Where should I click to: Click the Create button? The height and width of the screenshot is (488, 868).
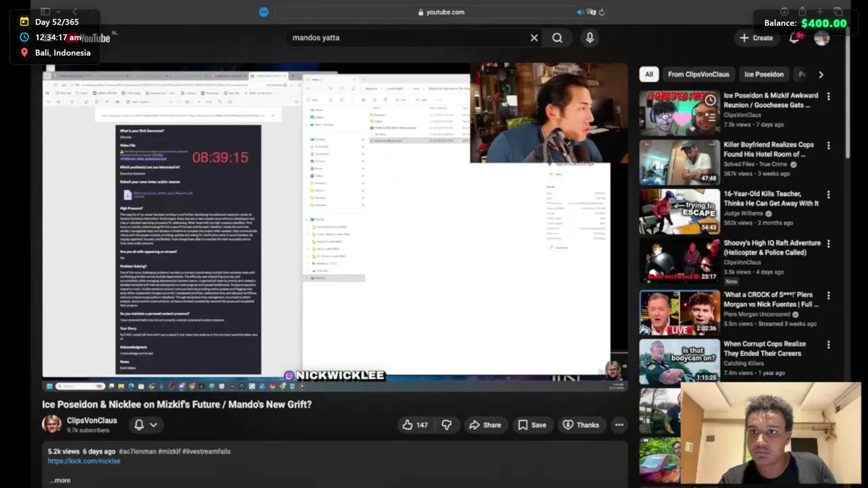coord(757,38)
